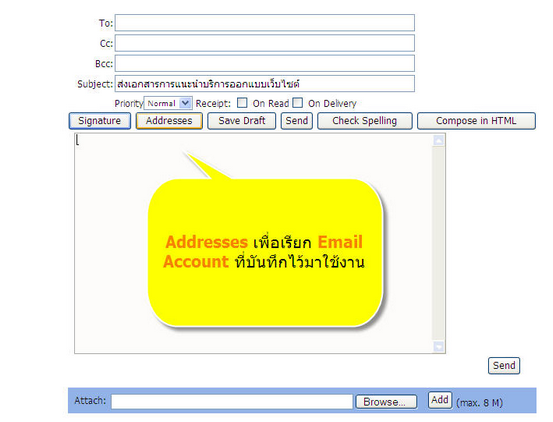Screen dimensions: 553x422
Task: Save the message with Save Draft
Action: (242, 121)
